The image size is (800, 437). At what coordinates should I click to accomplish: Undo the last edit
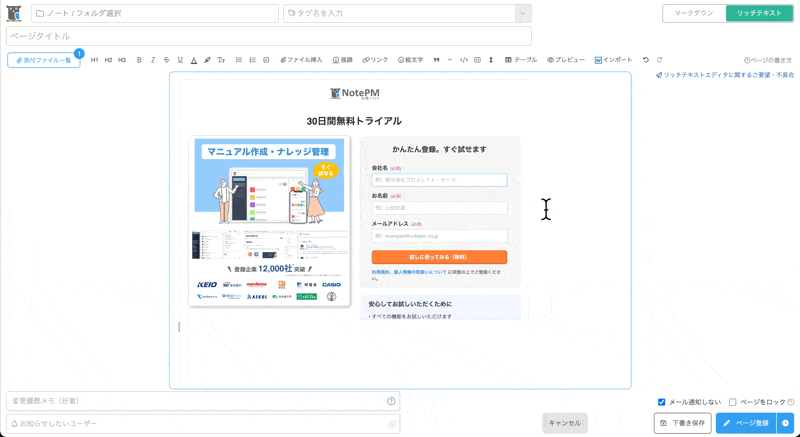(646, 60)
